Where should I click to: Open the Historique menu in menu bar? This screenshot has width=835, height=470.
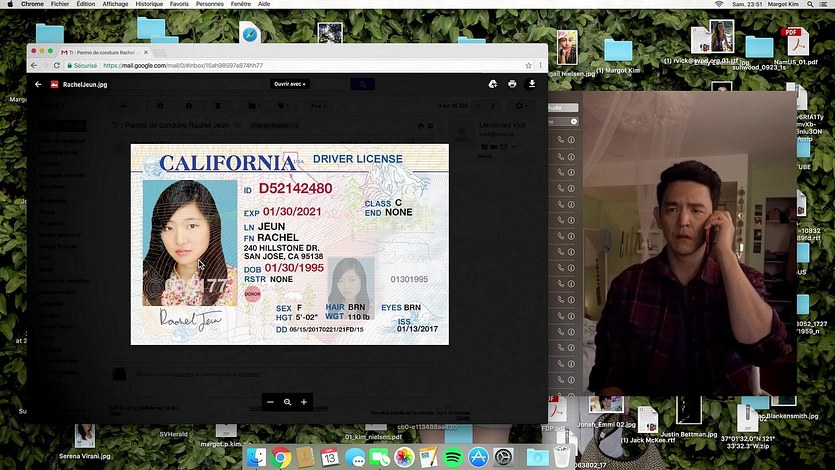pyautogui.click(x=149, y=5)
